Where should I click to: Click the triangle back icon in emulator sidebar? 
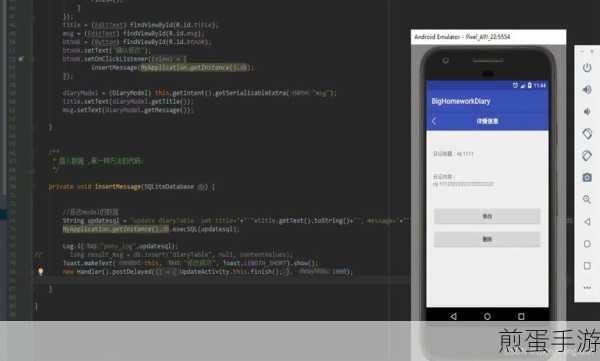587,222
